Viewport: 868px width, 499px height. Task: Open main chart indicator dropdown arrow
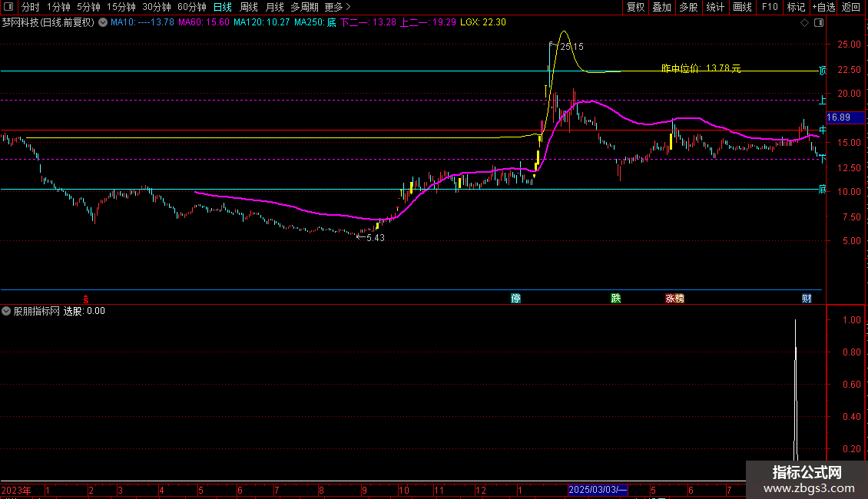tap(103, 22)
